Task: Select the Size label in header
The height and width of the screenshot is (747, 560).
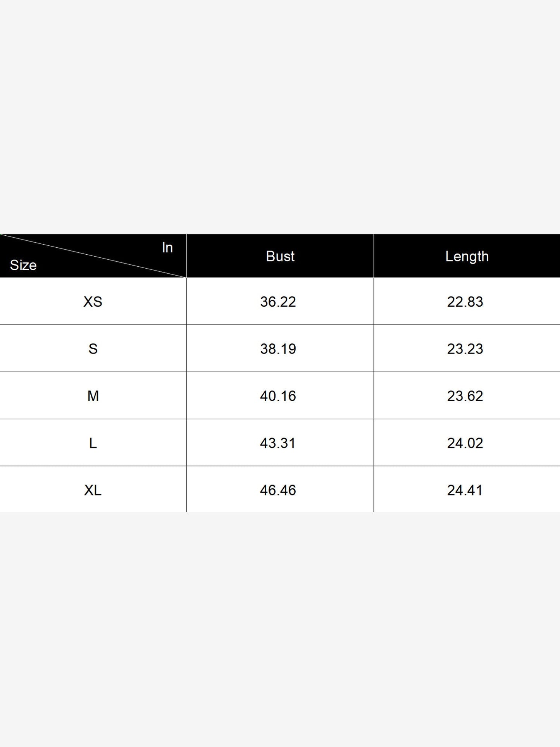Action: click(x=23, y=265)
